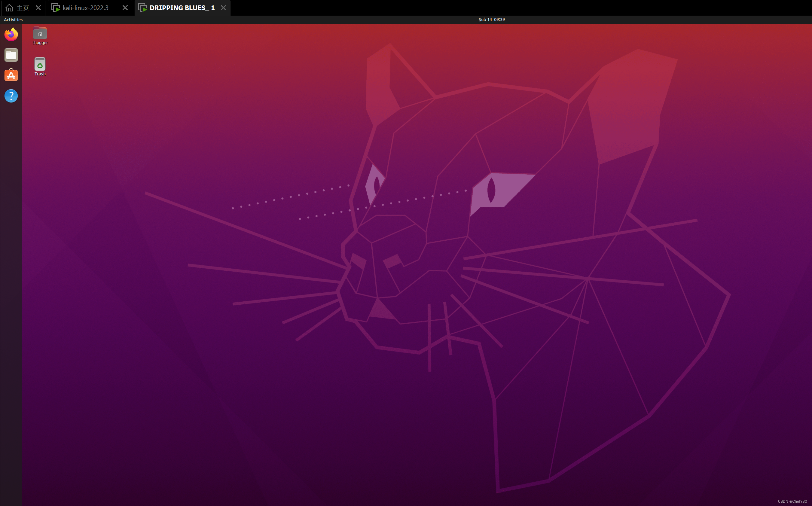Viewport: 812px width, 506px height.
Task: Launch the Files manager in the dock
Action: tap(11, 55)
